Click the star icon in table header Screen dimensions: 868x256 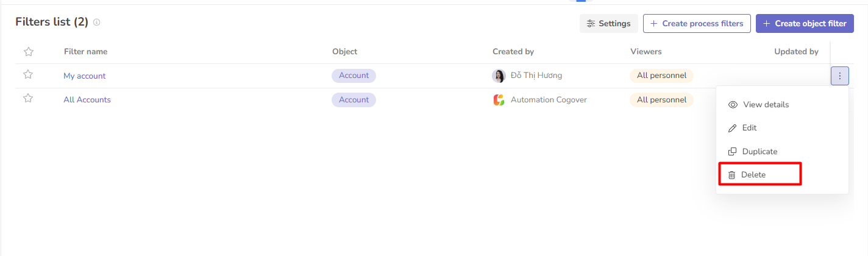pyautogui.click(x=27, y=52)
